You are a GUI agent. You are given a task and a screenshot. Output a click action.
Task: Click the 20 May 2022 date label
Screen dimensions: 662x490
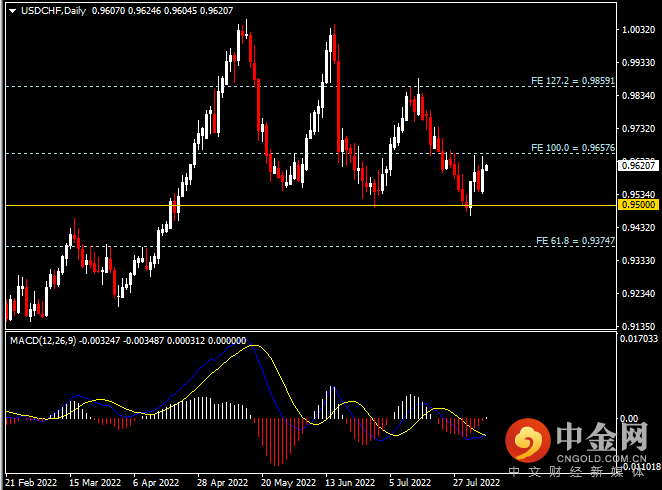288,482
